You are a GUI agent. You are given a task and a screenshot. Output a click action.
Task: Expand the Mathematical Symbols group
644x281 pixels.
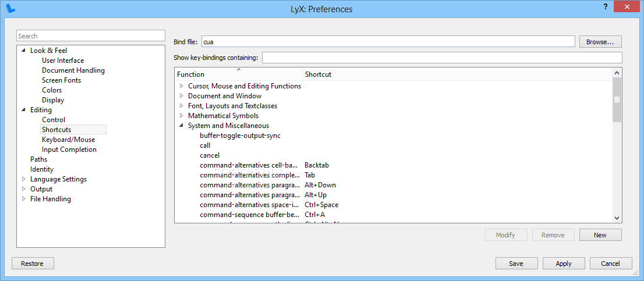click(x=181, y=116)
